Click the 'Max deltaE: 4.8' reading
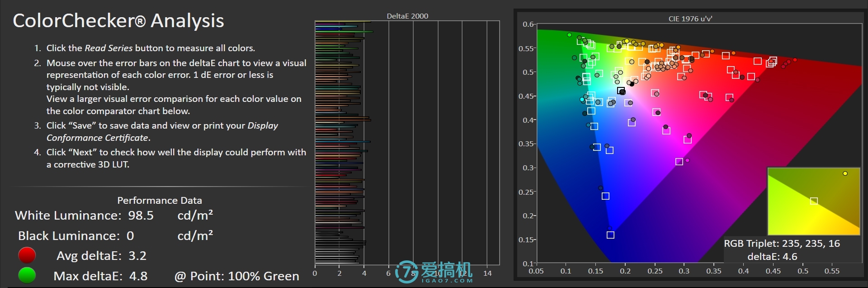This screenshot has height=288, width=868. [100, 276]
